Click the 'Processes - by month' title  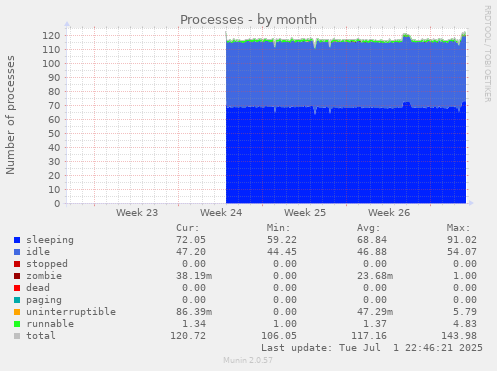248,20
